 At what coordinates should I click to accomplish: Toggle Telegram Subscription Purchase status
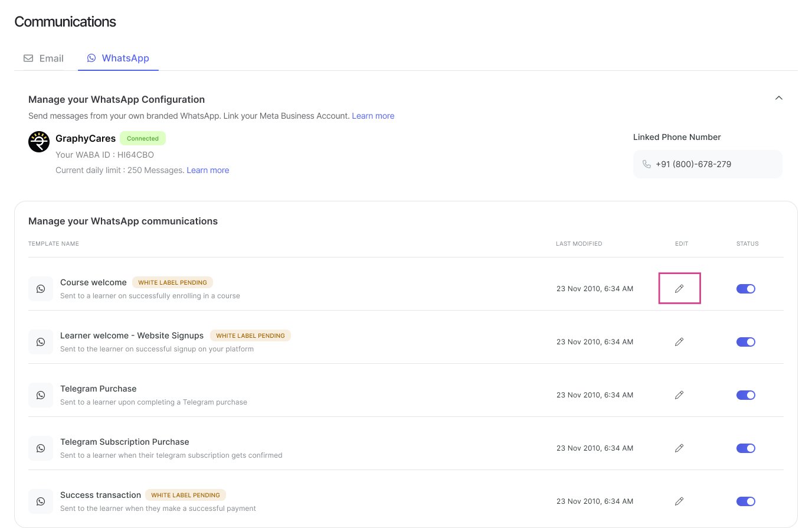(746, 448)
